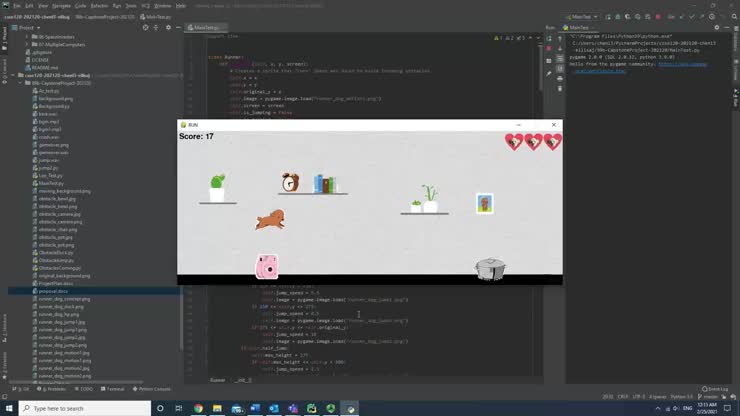Open Run panel settings gear
The image size is (740, 416).
[x=717, y=27]
